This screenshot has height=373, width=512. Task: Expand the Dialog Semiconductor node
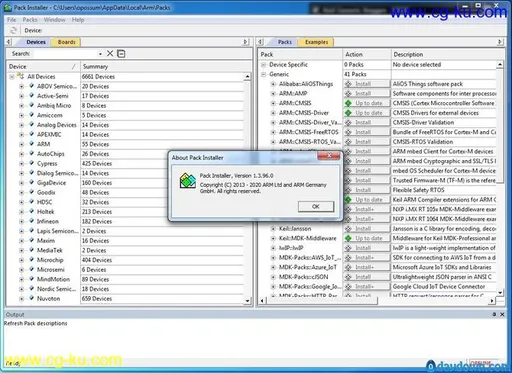point(21,173)
